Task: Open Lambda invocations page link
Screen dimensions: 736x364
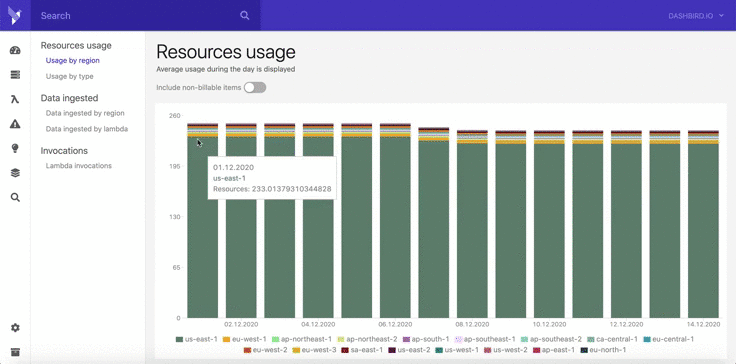Action: pyautogui.click(x=78, y=165)
